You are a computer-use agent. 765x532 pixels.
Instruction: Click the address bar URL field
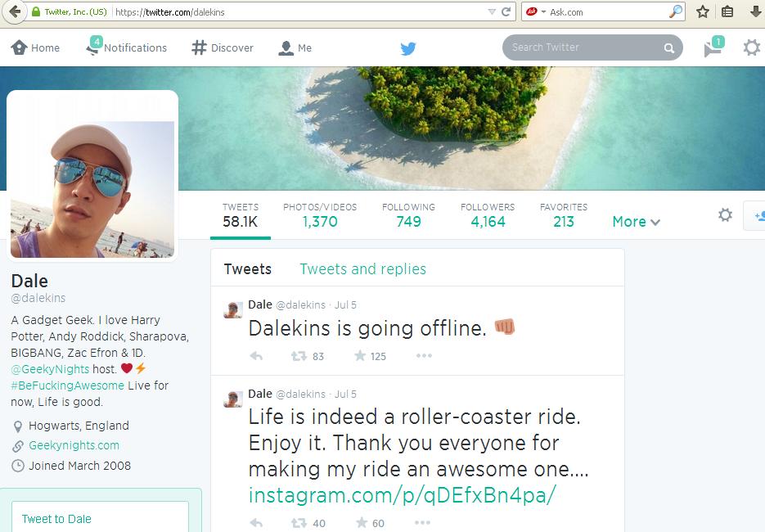[x=300, y=12]
